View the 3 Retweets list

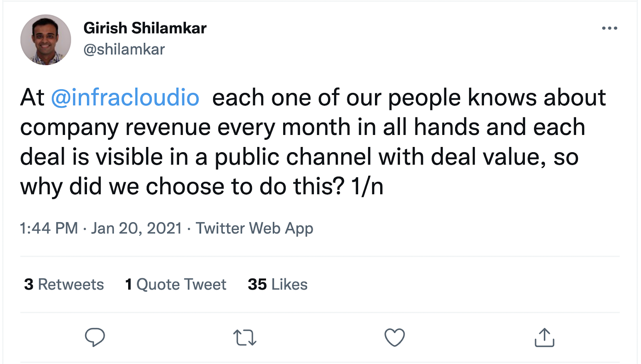(x=64, y=284)
